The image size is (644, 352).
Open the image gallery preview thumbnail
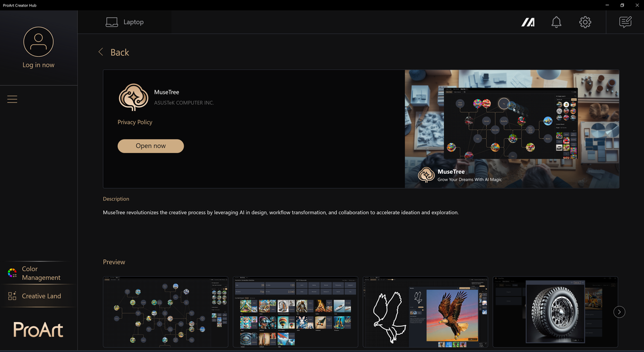(295, 312)
